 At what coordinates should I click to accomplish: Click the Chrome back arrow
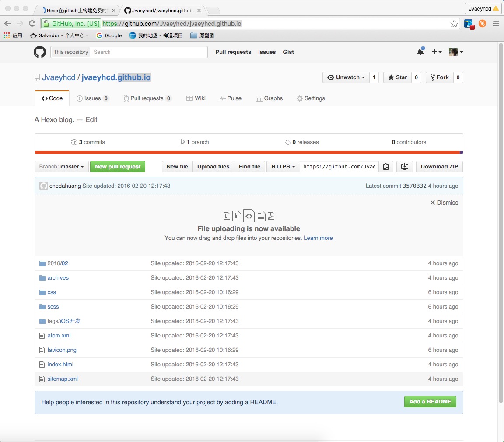[8, 24]
